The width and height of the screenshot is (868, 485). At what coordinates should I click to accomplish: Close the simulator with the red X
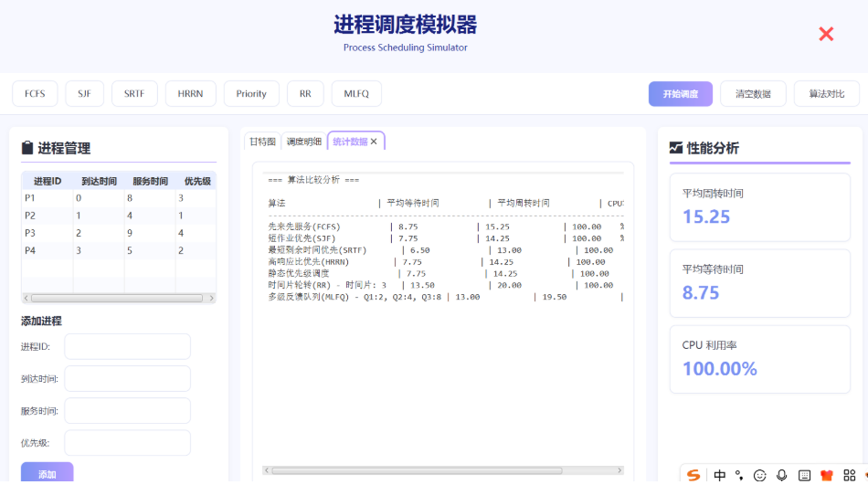826,35
